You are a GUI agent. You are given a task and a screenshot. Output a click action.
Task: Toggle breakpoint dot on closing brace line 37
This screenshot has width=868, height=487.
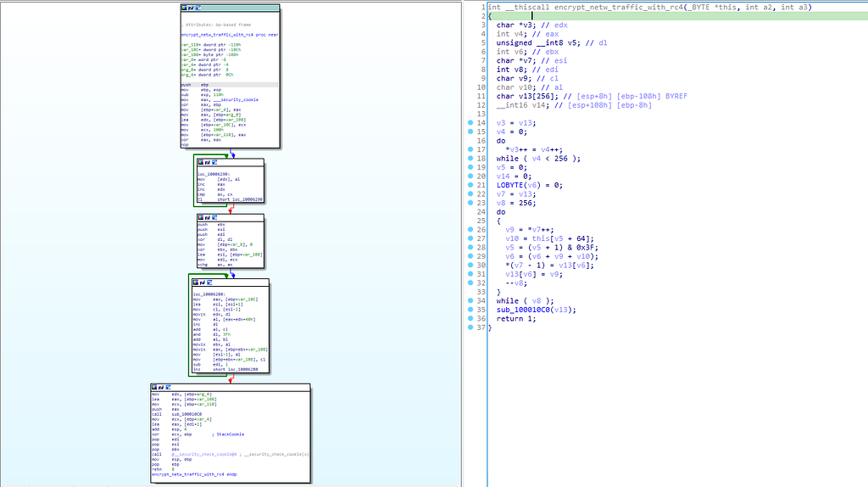(x=470, y=327)
